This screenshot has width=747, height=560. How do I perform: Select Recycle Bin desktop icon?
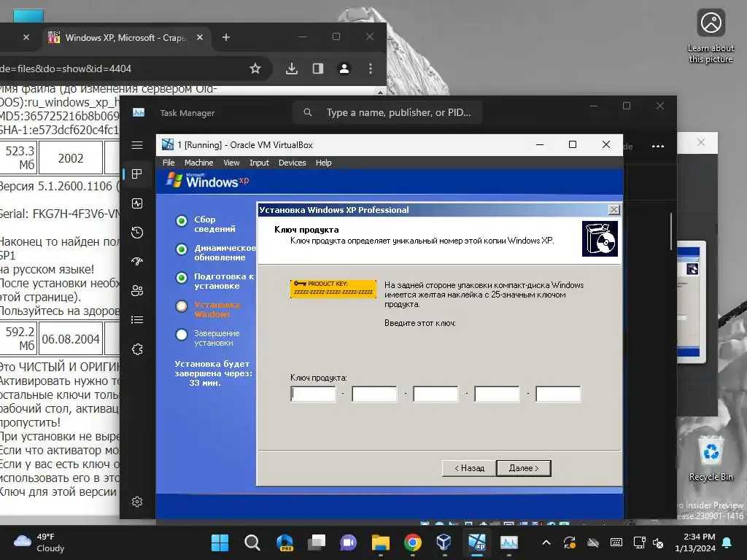pyautogui.click(x=711, y=458)
